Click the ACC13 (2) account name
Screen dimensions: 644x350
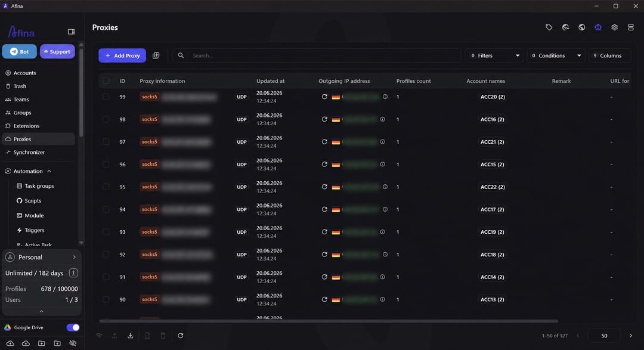tap(492, 299)
